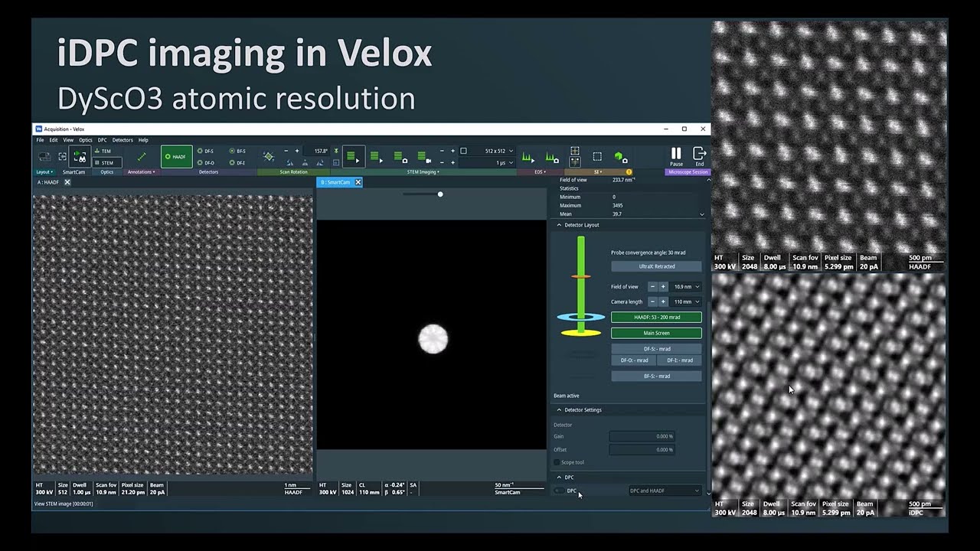Collapse the Detector Layout section
Image resolution: width=980 pixels, height=551 pixels.
click(560, 225)
